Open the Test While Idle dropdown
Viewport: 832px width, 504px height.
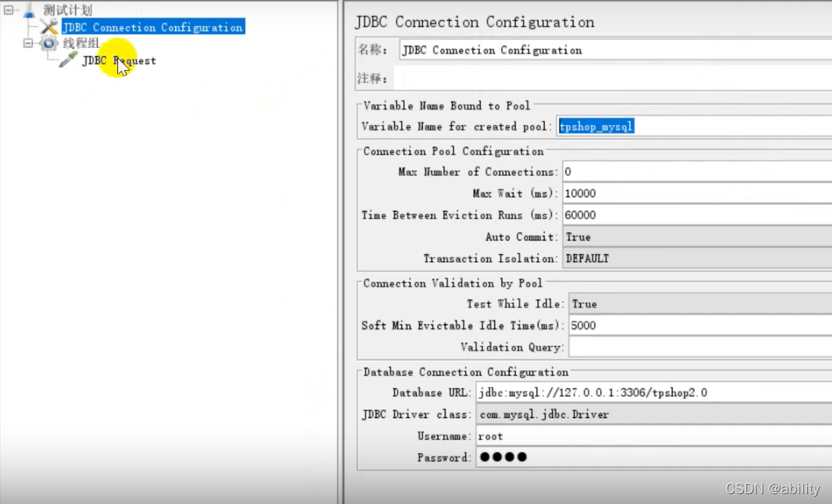pyautogui.click(x=700, y=304)
